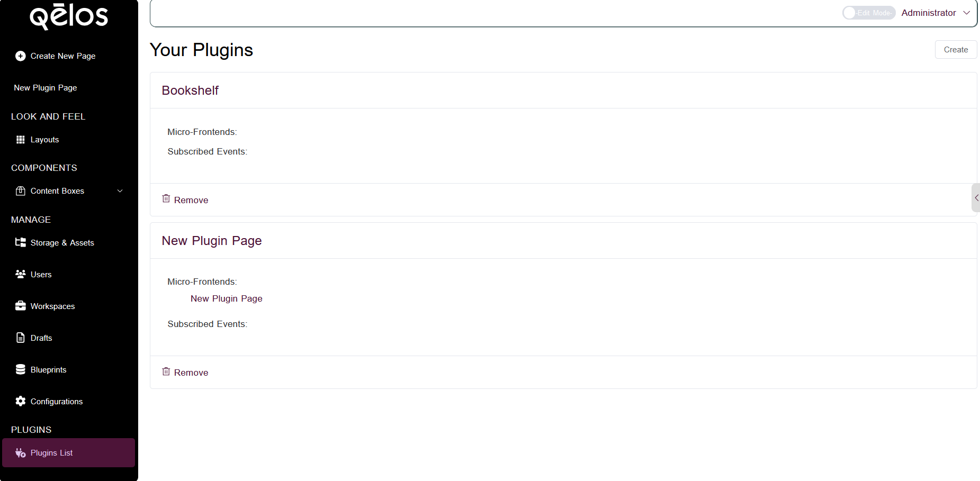Screen dimensions: 980x481
Task: Click the Storage & Assets folder icon
Action: 21,242
